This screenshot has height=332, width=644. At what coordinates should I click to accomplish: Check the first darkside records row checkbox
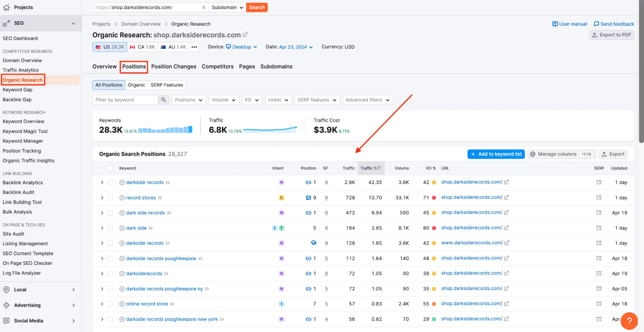click(x=110, y=182)
